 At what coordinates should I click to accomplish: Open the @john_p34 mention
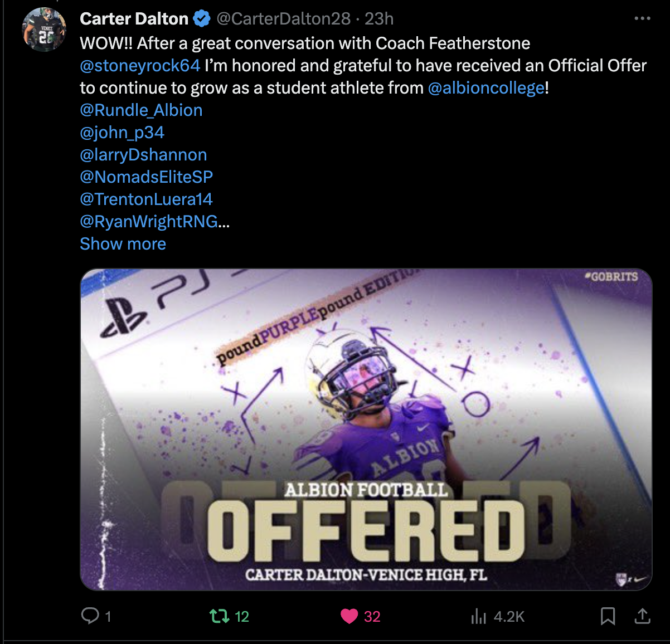pos(122,133)
